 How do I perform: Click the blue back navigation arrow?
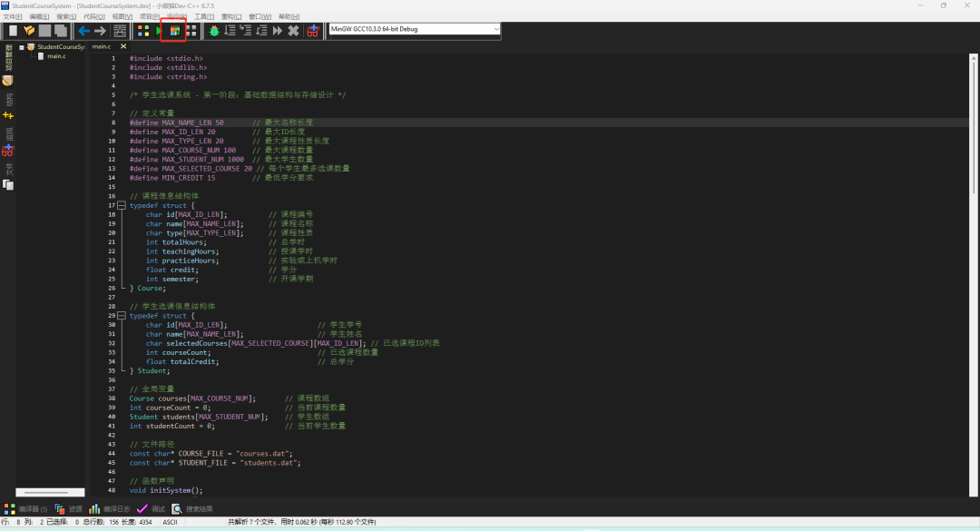pos(84,31)
